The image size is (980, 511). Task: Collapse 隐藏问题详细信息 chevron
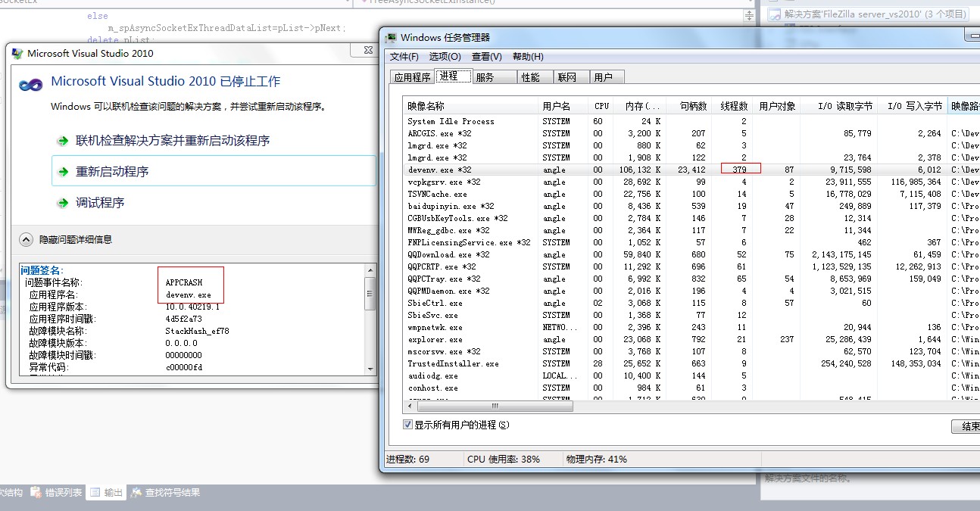26,239
